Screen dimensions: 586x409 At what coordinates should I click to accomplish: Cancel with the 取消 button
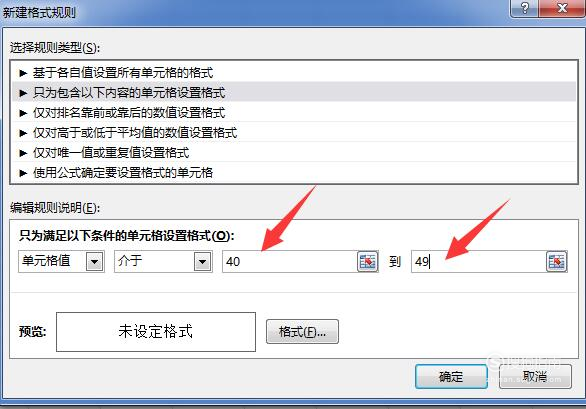point(535,376)
